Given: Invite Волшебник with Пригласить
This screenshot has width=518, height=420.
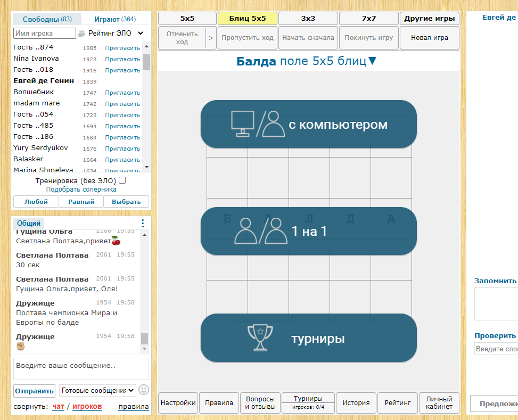Looking at the screenshot, I should click(122, 93).
